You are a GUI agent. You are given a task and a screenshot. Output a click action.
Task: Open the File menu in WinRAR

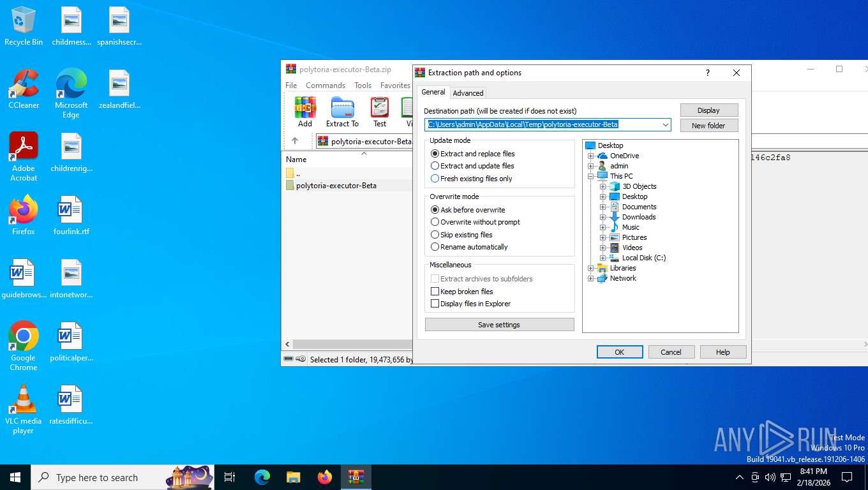tap(291, 85)
